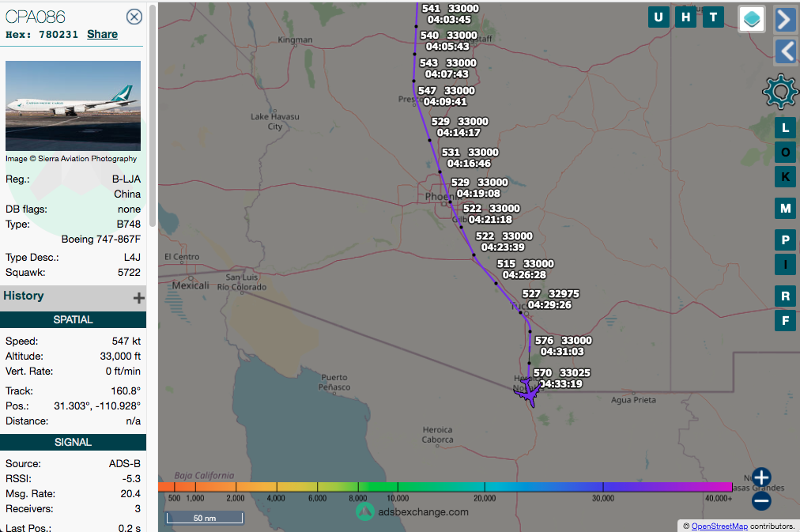This screenshot has width=800, height=532.
Task: Toggle the H map button
Action: [685, 17]
